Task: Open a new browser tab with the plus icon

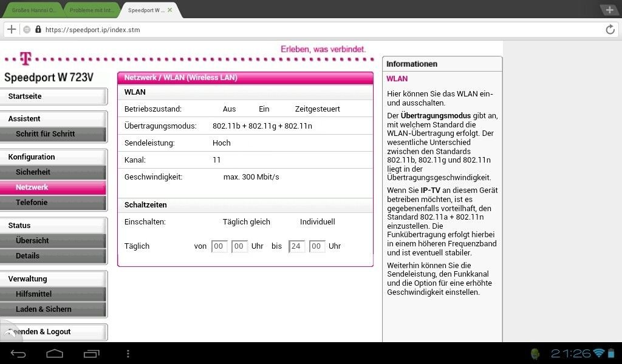Action: pyautogui.click(x=609, y=10)
